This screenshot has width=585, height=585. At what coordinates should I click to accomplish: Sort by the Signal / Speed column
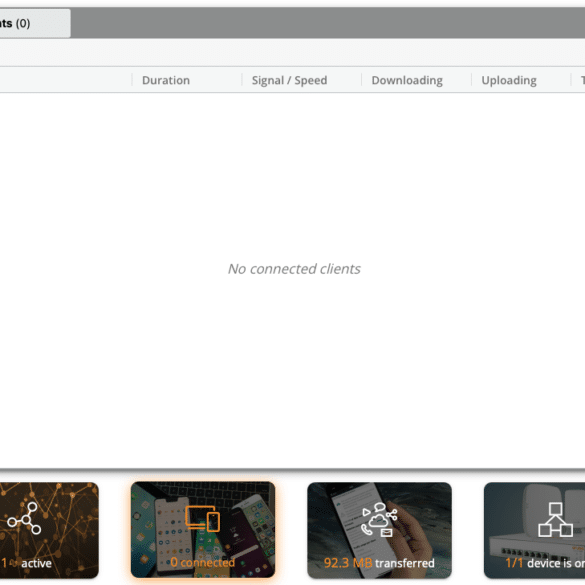click(289, 80)
